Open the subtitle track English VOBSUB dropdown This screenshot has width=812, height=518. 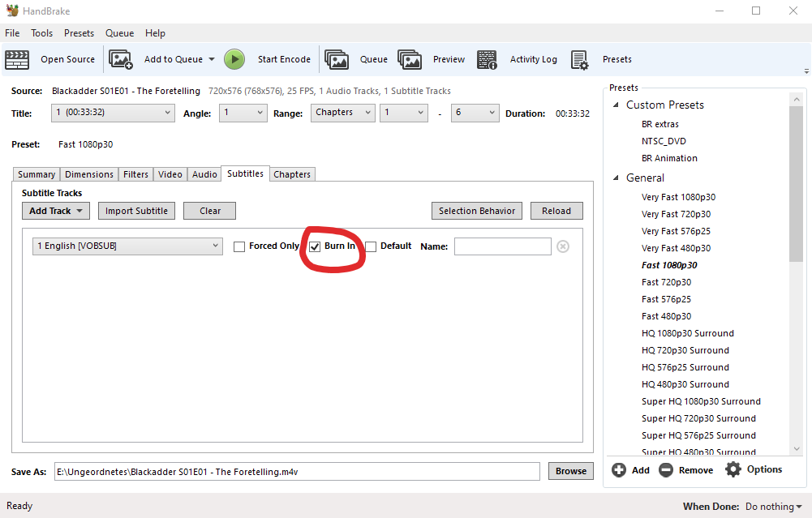pos(127,246)
